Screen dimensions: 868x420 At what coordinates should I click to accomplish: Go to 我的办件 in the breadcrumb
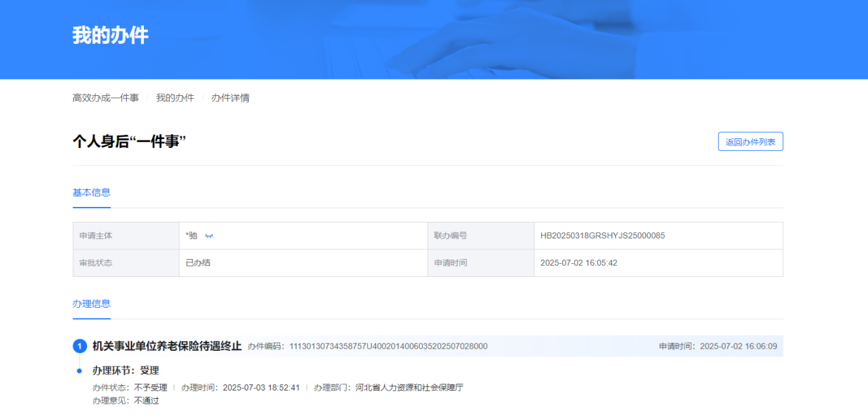pos(175,98)
